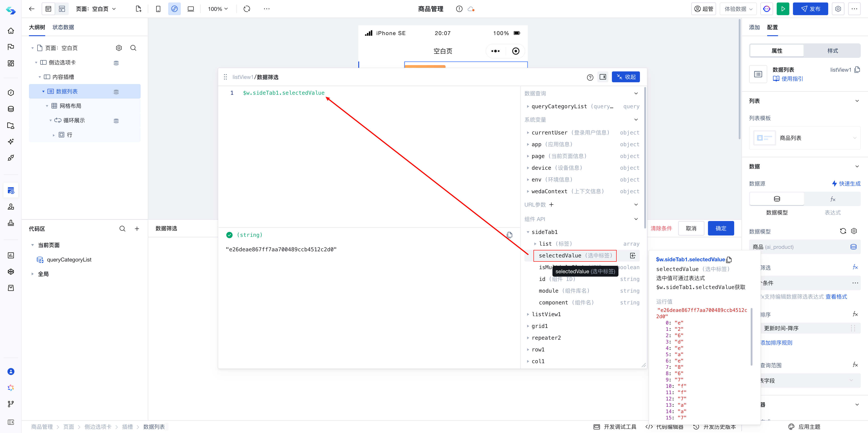Viewport: 868px width, 433px height.
Task: Click 清除条件 link
Action: point(661,228)
